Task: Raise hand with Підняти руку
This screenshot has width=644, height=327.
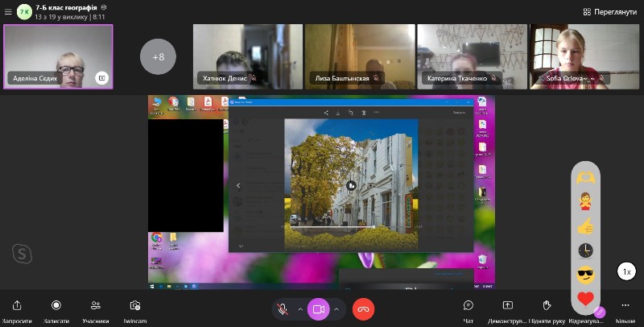Action: (x=547, y=306)
